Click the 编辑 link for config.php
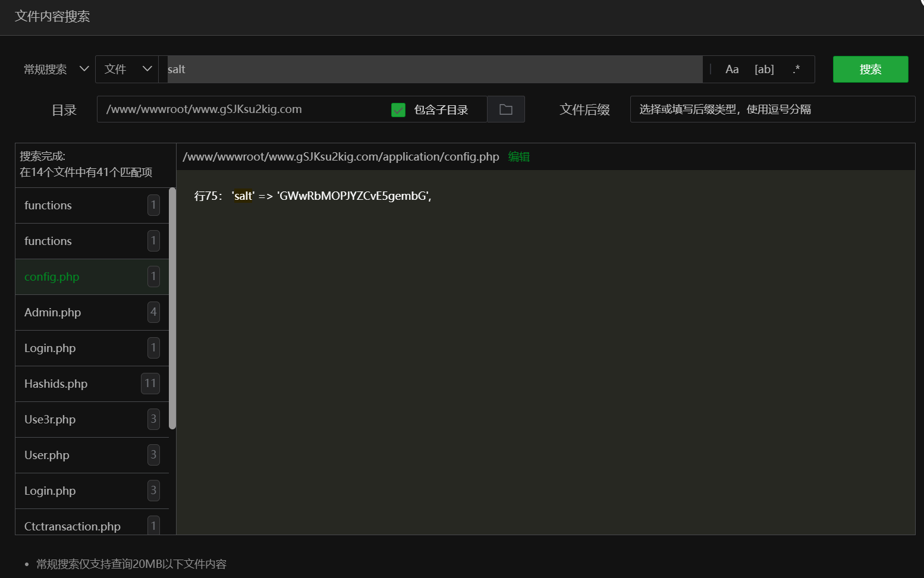This screenshot has width=924, height=578. pos(518,157)
